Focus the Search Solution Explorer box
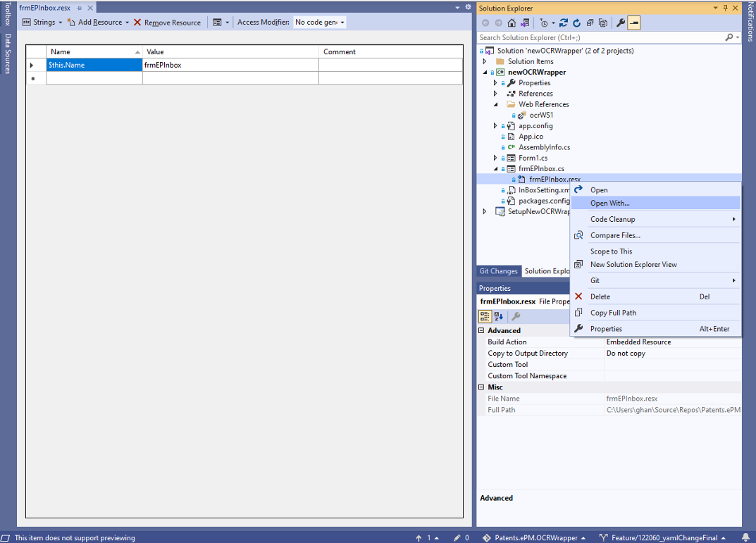The width and height of the screenshot is (756, 543). tap(600, 37)
